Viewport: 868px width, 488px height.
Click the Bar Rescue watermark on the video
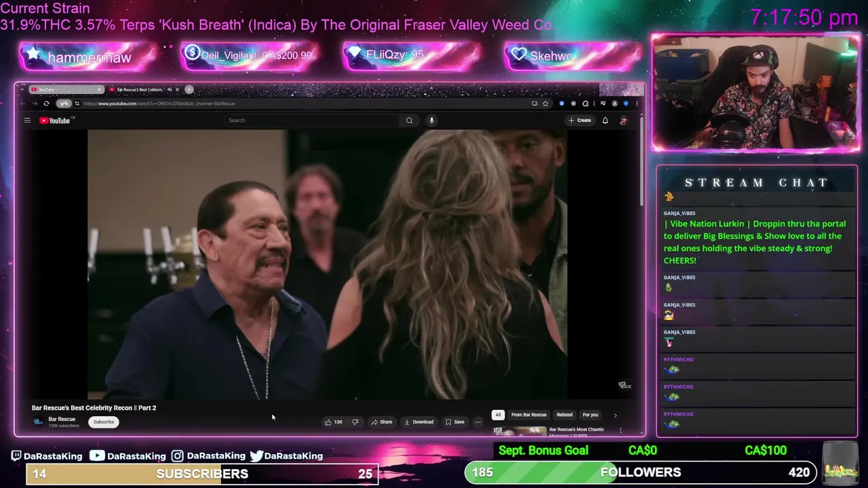[x=625, y=386]
